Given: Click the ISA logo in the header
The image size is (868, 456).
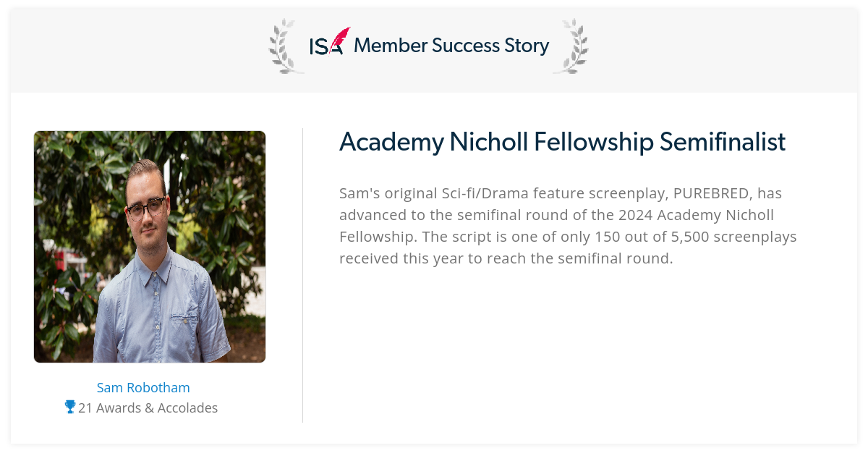Looking at the screenshot, I should coord(330,42).
